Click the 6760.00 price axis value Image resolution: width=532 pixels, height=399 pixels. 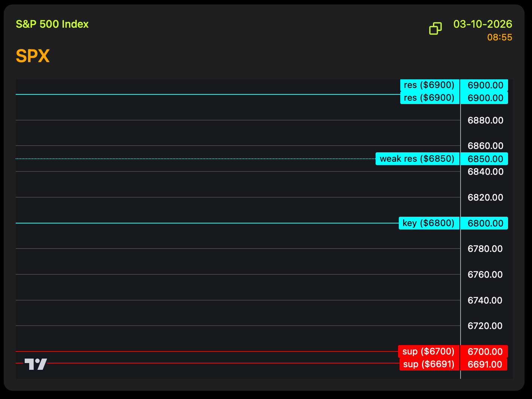(485, 275)
